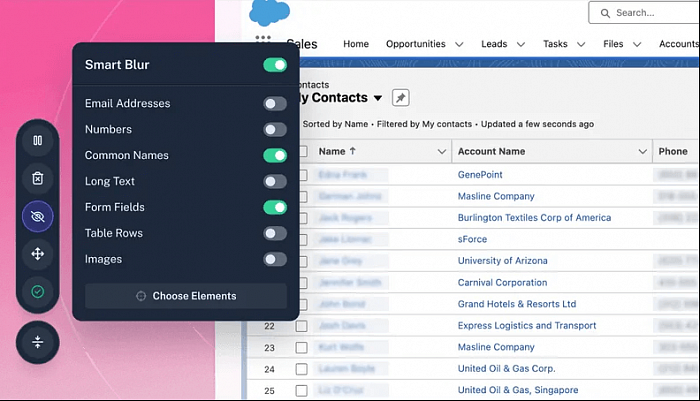Expand the Tasks tab dropdown chevron
The width and height of the screenshot is (700, 401).
pyautogui.click(x=581, y=44)
